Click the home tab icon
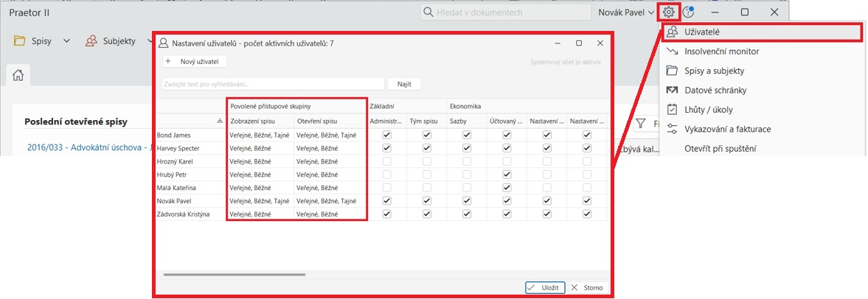Viewport: 868px width, 299px height. point(18,74)
